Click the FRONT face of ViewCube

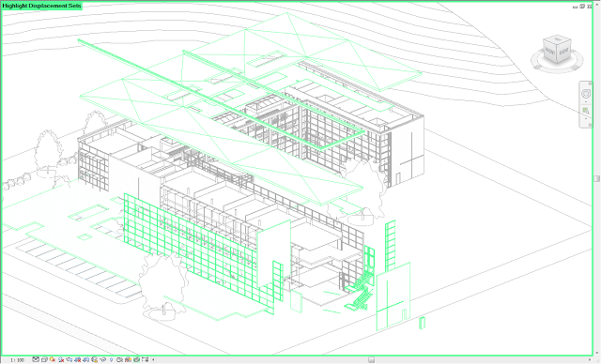click(x=550, y=52)
